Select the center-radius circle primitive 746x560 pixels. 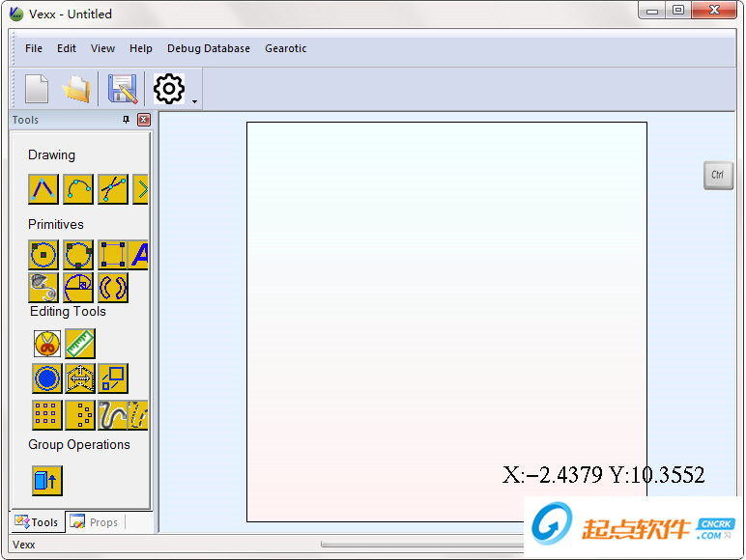(43, 255)
